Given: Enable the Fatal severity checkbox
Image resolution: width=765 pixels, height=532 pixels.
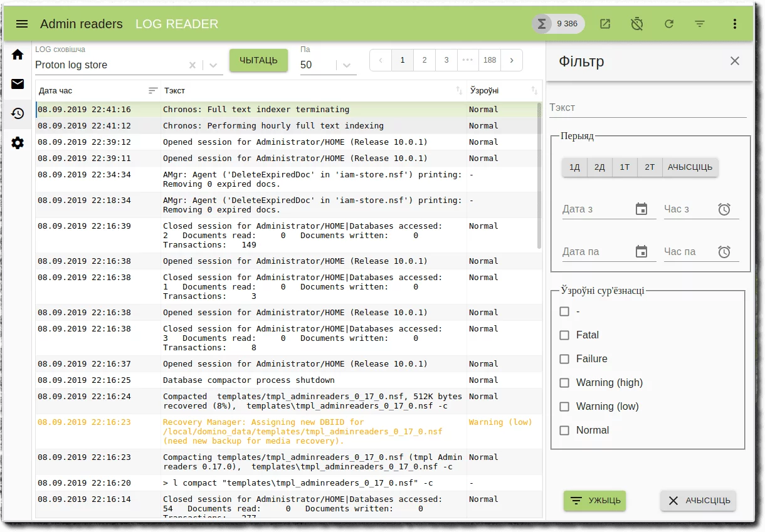Looking at the screenshot, I should pyautogui.click(x=564, y=335).
